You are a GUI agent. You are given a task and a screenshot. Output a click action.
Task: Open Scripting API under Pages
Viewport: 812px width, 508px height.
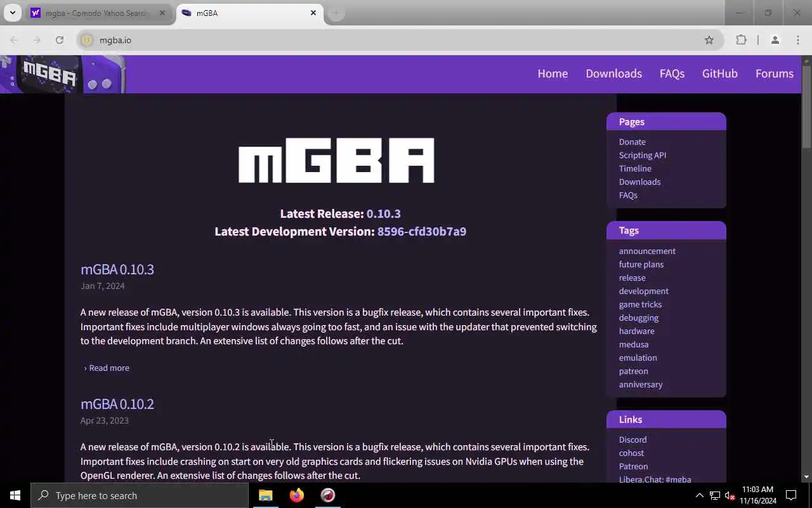[642, 155]
